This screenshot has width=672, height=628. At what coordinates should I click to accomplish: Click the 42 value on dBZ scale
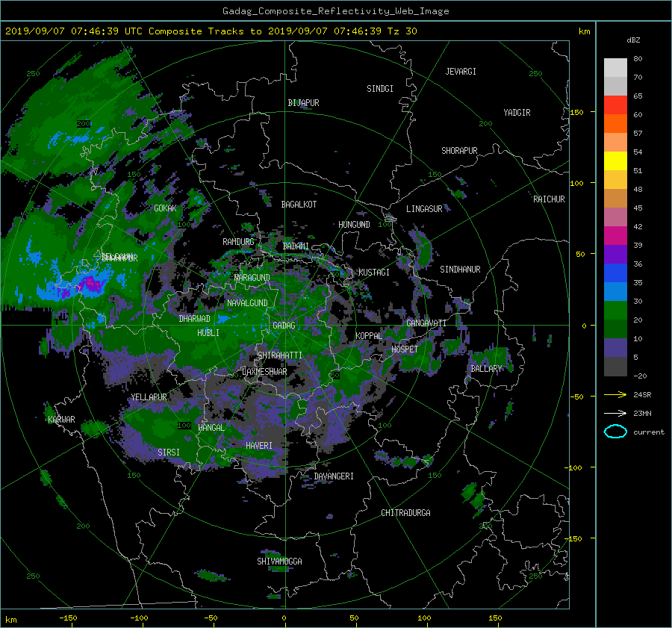click(638, 227)
